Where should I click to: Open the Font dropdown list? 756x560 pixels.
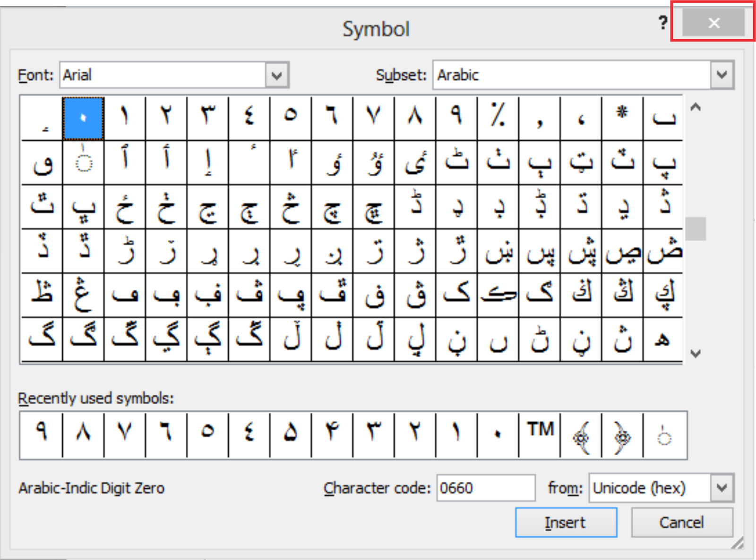pyautogui.click(x=277, y=75)
